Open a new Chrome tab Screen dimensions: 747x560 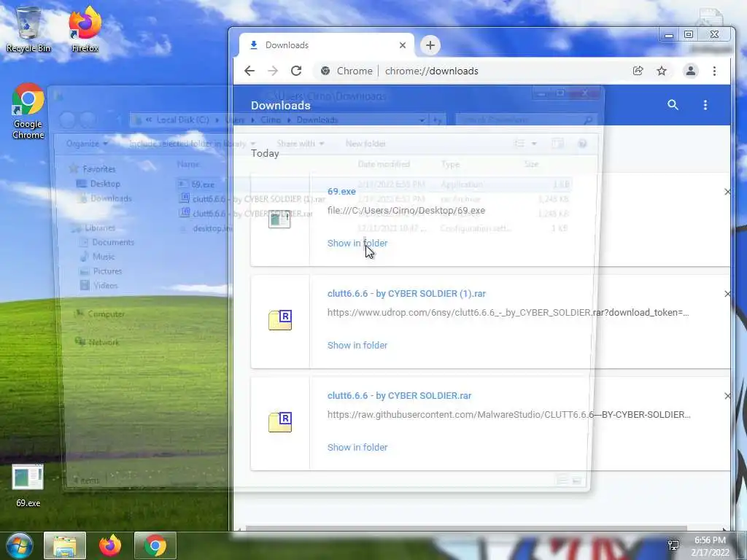point(430,45)
